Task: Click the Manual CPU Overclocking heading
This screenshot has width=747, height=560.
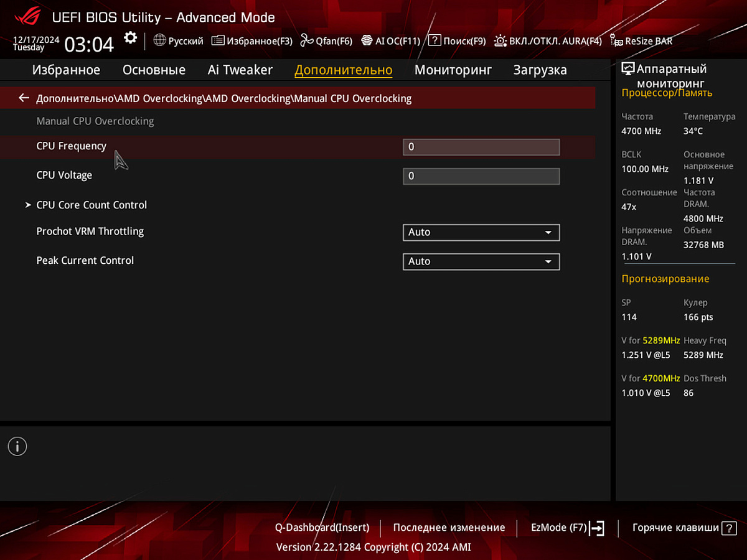Action: click(95, 121)
